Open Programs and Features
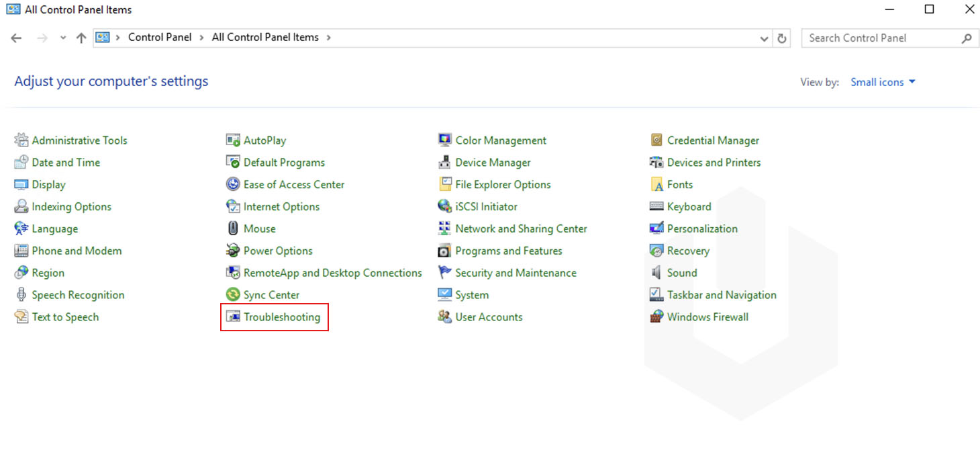980x471 pixels. 509,251
